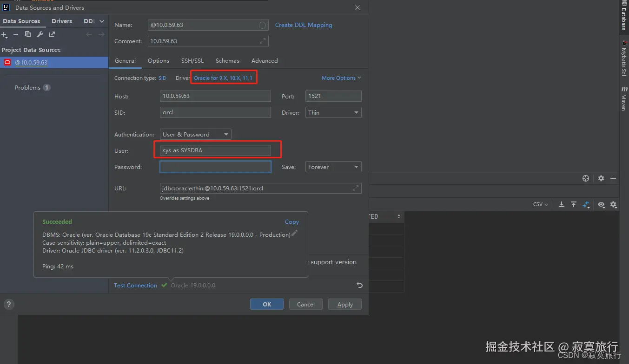
Task: Expand the Comment field with the expand icon
Action: point(263,41)
